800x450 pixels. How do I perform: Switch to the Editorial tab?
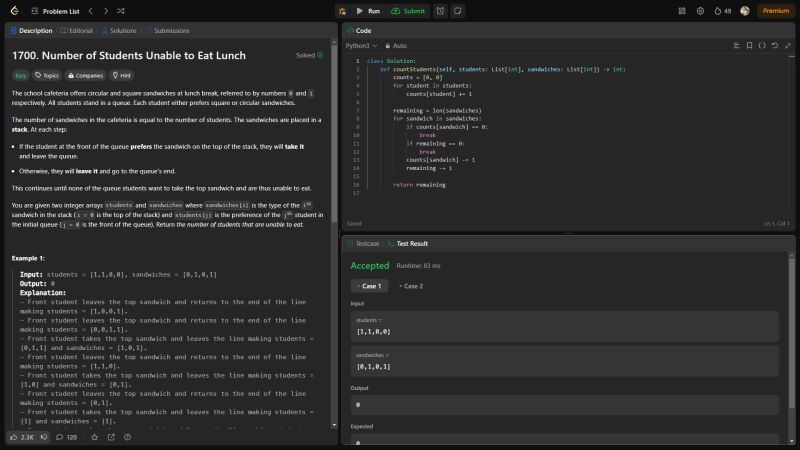(x=77, y=31)
